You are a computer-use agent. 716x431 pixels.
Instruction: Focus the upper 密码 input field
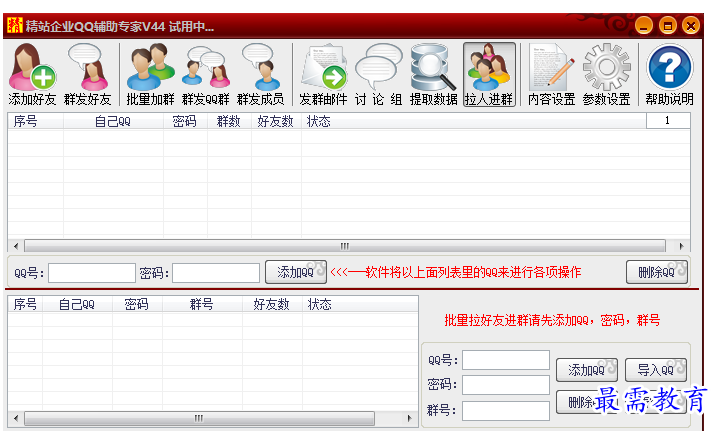tap(216, 273)
